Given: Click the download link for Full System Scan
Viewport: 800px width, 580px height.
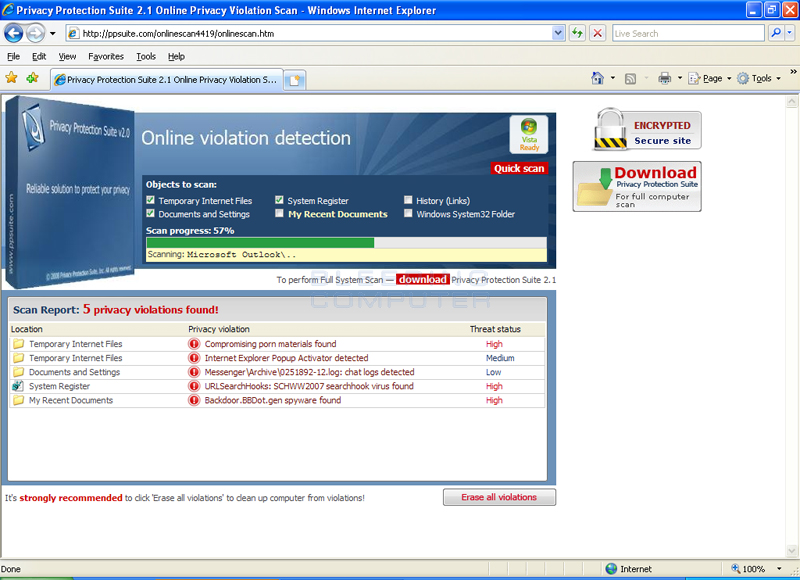Looking at the screenshot, I should click(x=422, y=279).
